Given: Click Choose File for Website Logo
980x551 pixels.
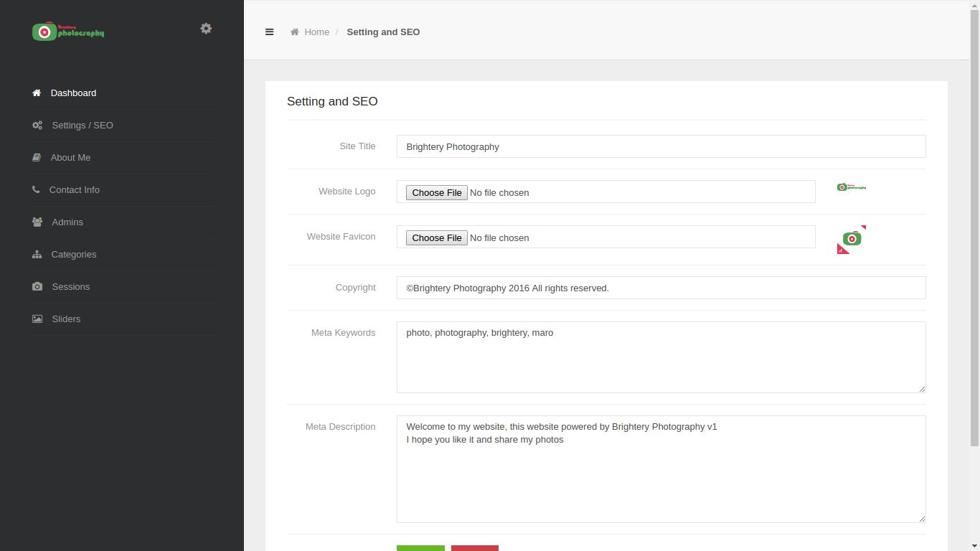Looking at the screenshot, I should tap(436, 192).
